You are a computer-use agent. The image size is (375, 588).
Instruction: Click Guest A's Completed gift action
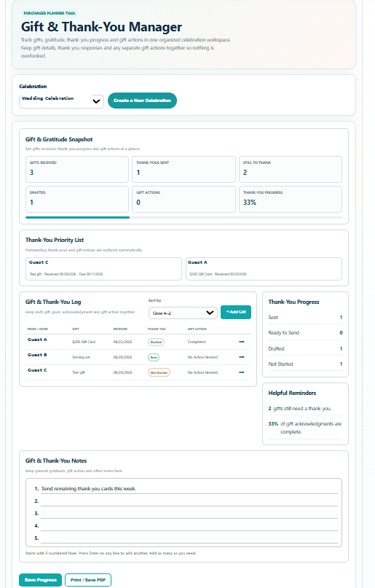[197, 342]
